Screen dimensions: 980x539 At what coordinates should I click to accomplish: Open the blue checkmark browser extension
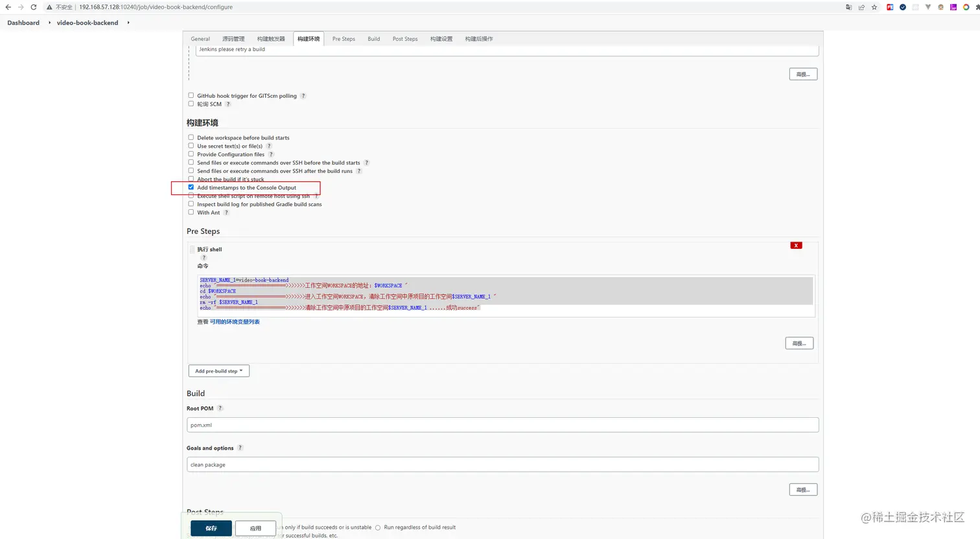coord(903,7)
